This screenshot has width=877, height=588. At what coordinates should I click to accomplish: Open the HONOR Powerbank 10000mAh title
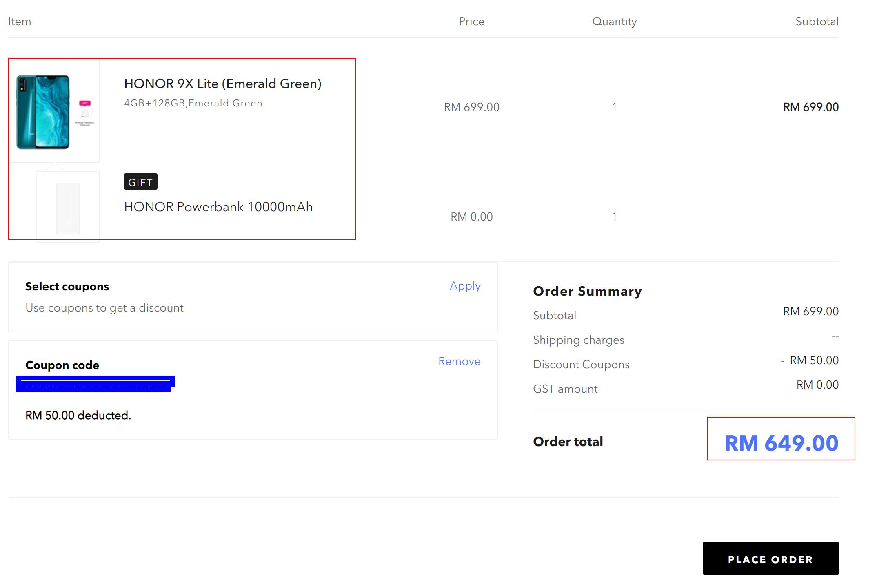[218, 207]
